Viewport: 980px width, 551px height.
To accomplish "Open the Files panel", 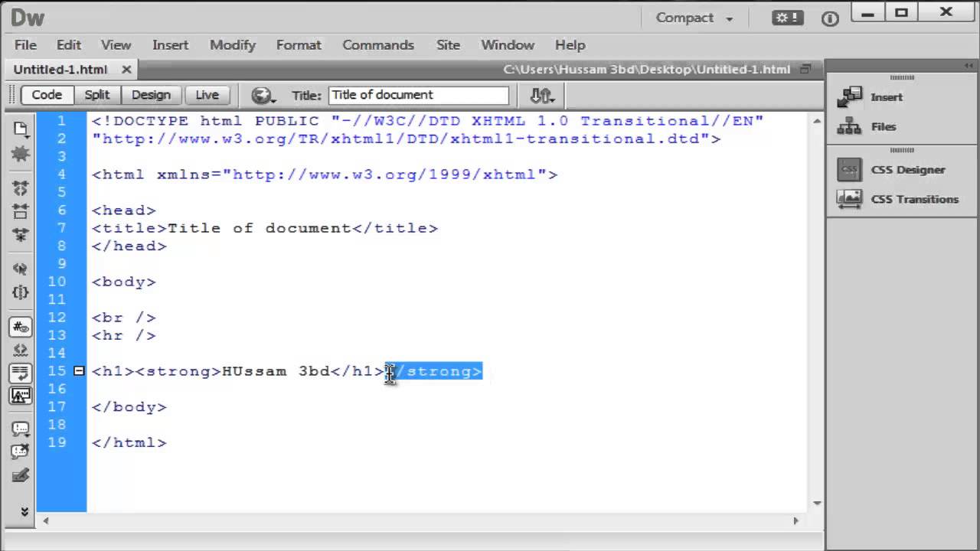I will [884, 127].
